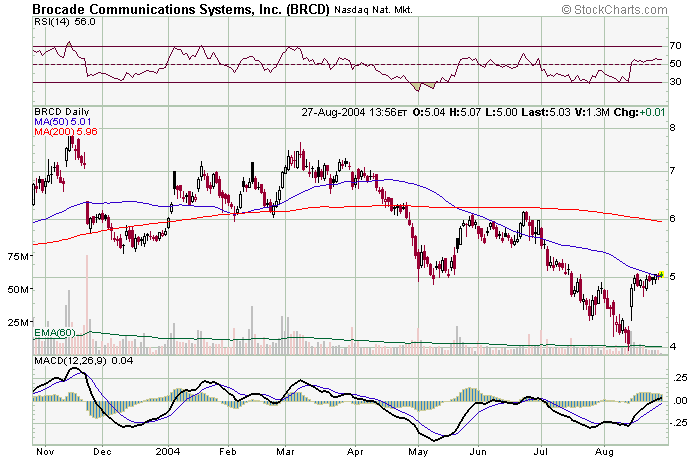Screen dimensions: 700x462
Task: Click the price axis label 4
Action: coord(672,346)
